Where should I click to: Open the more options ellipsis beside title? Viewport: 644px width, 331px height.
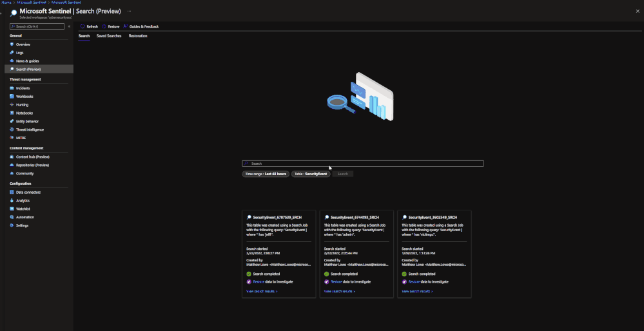[x=129, y=11]
